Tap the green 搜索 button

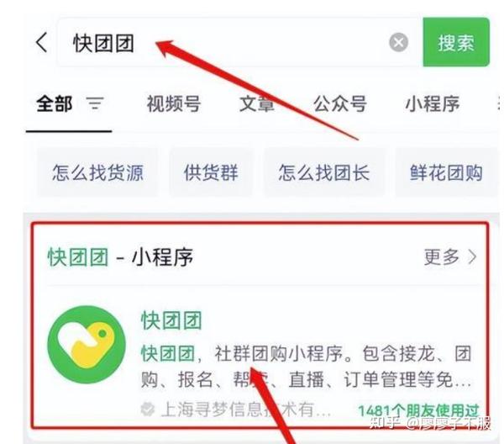[456, 42]
